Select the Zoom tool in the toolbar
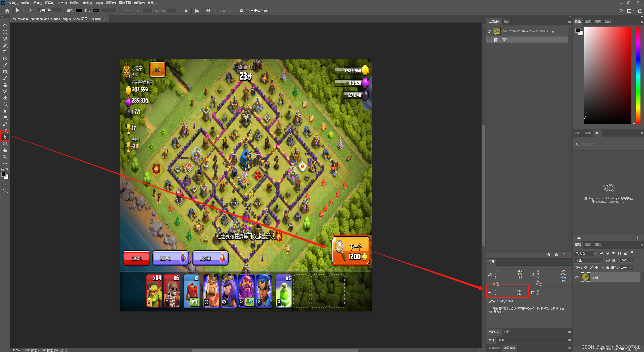 [5, 157]
